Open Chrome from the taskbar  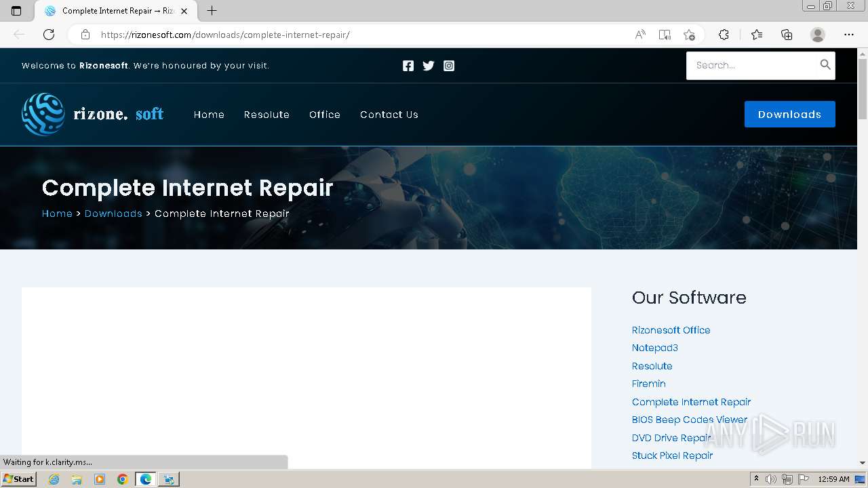tap(122, 479)
